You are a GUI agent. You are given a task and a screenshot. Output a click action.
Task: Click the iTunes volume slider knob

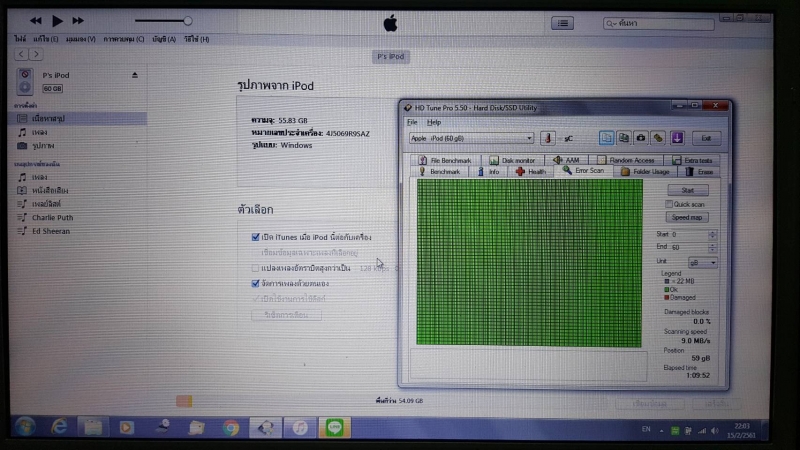pos(188,21)
